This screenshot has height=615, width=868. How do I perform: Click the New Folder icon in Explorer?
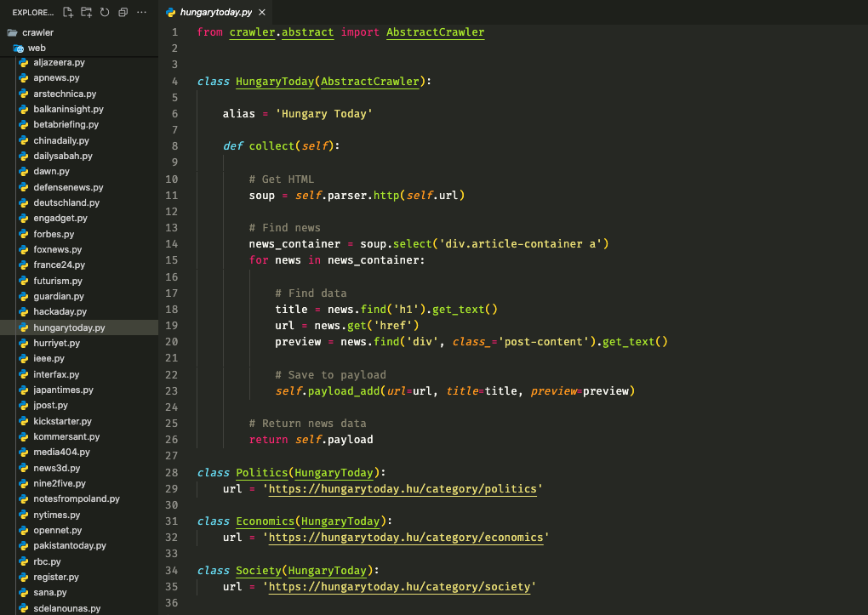click(86, 12)
